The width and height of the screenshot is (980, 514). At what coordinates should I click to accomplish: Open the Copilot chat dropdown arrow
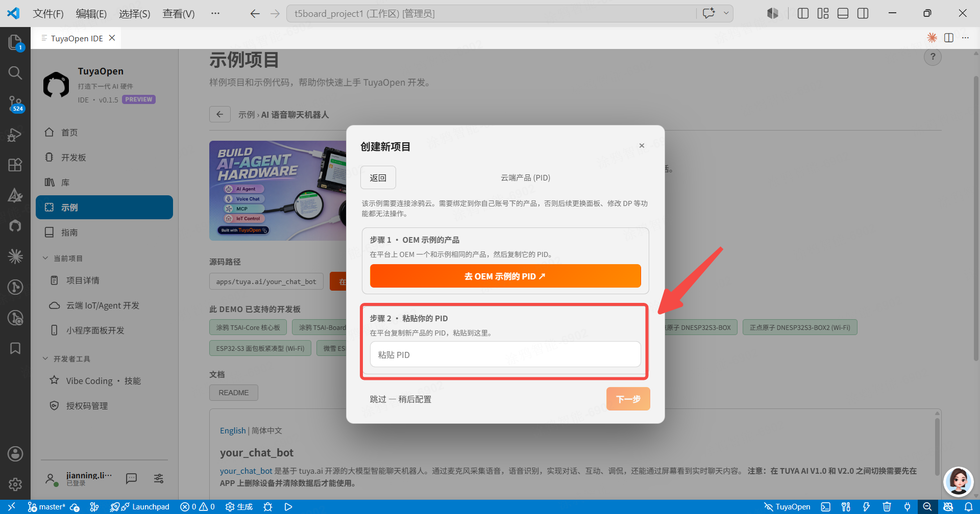click(x=726, y=14)
